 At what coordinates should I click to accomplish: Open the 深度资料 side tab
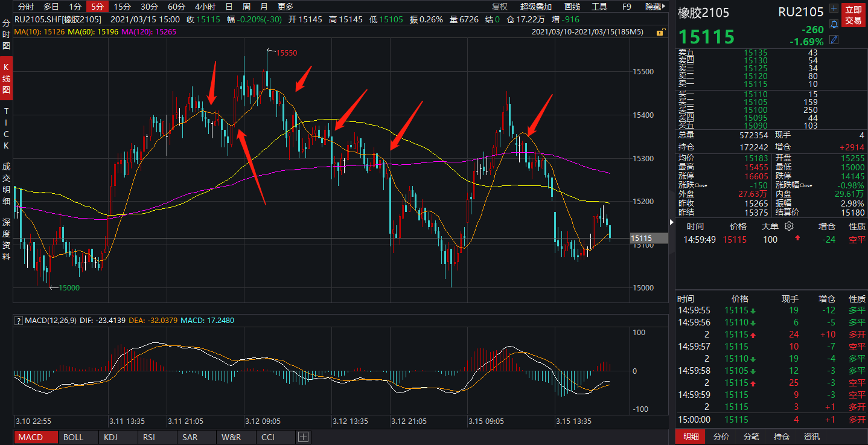[7, 240]
